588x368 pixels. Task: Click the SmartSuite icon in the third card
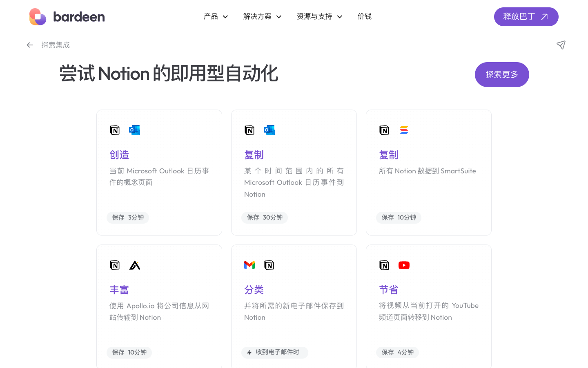click(x=404, y=130)
